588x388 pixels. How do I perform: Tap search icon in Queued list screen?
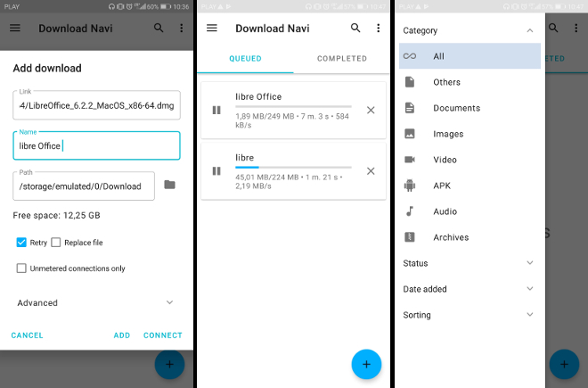pyautogui.click(x=355, y=28)
